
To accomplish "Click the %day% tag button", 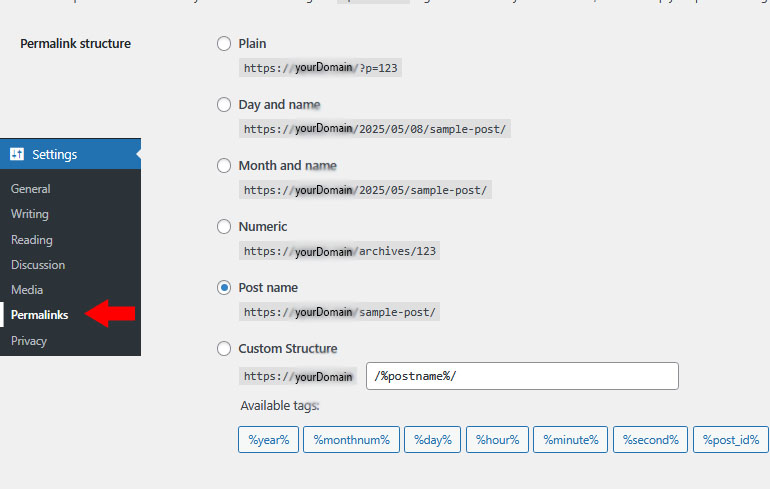I will tap(433, 440).
